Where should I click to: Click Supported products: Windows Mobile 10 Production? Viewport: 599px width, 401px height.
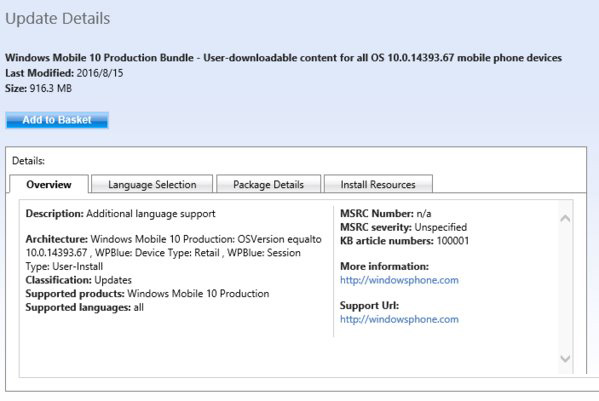pyautogui.click(x=147, y=294)
